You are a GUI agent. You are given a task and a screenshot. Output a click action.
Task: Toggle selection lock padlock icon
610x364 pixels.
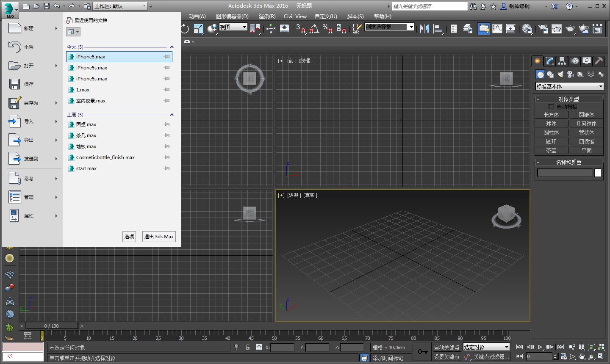[247, 347]
